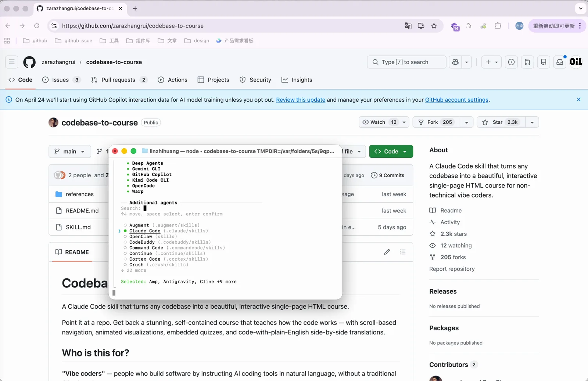588x381 pixels.
Task: Switch to the Issues tab
Action: pos(61,80)
